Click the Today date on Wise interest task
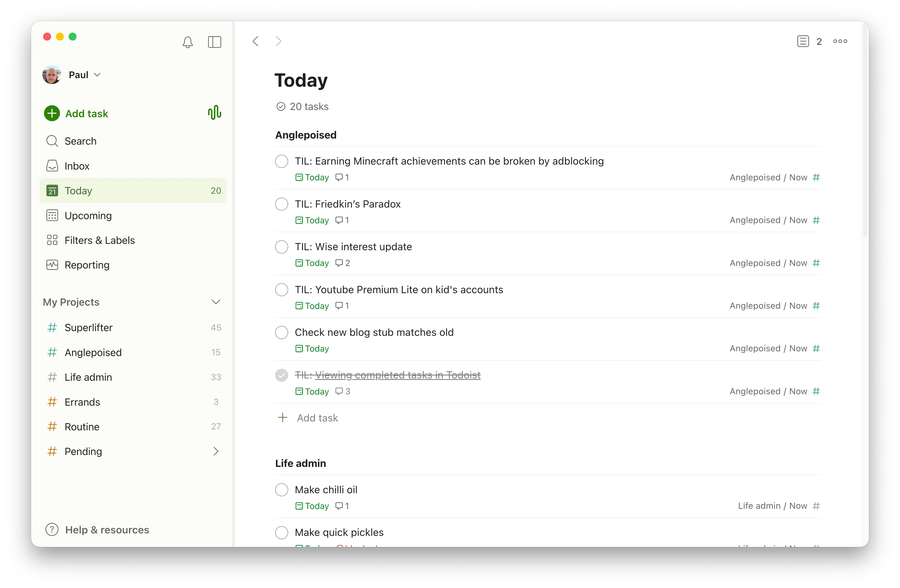 pyautogui.click(x=312, y=263)
